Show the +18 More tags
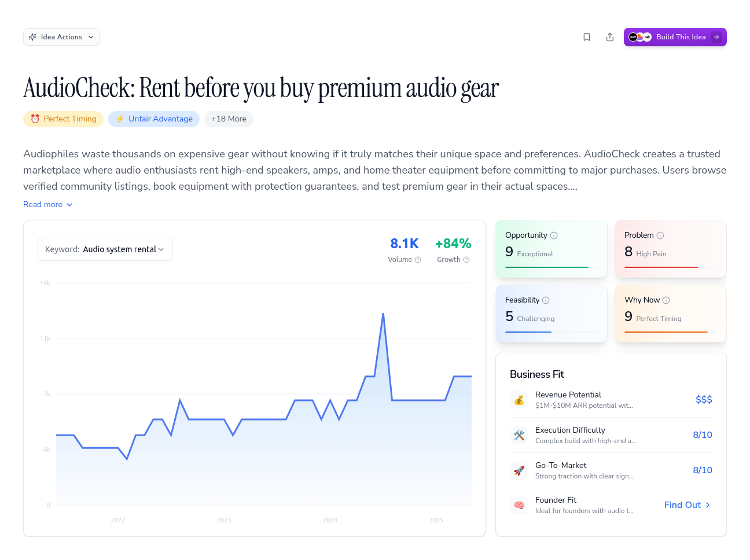This screenshot has width=750, height=560. click(229, 119)
